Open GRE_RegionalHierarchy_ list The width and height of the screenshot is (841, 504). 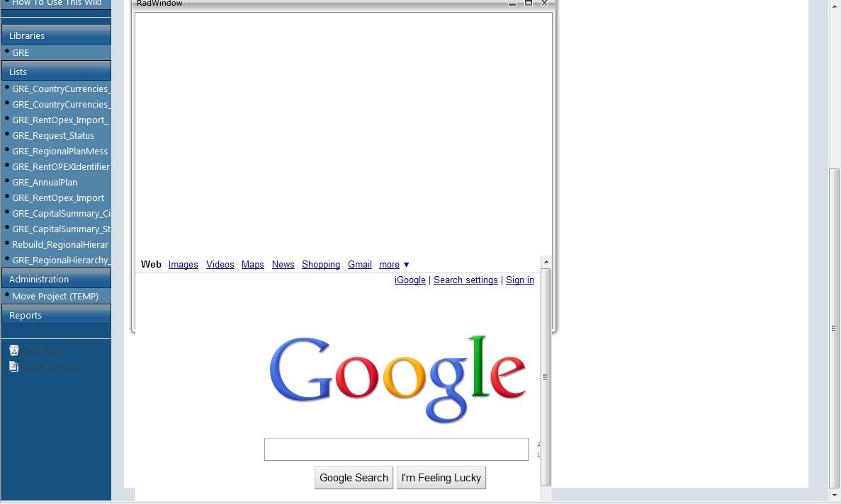click(61, 260)
